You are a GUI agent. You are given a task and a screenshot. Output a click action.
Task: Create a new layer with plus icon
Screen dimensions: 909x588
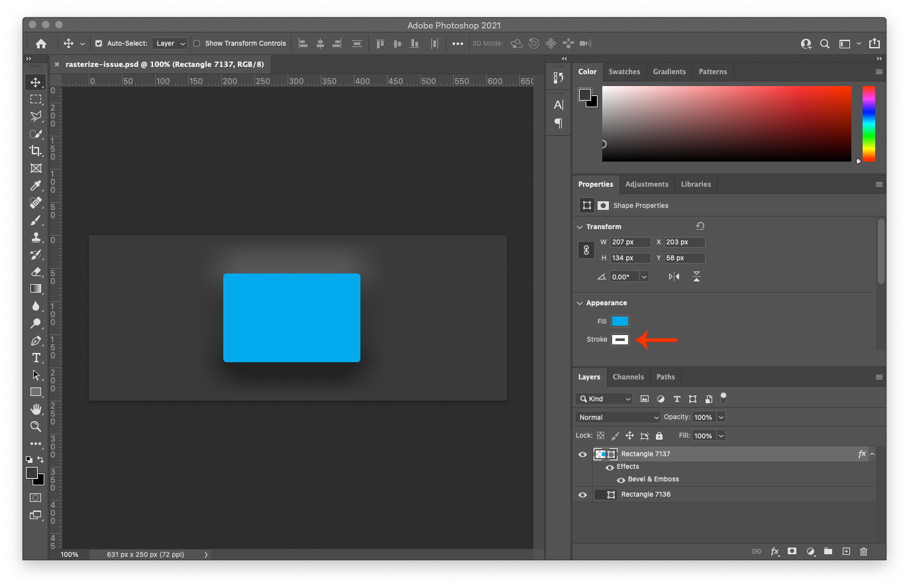coord(846,551)
